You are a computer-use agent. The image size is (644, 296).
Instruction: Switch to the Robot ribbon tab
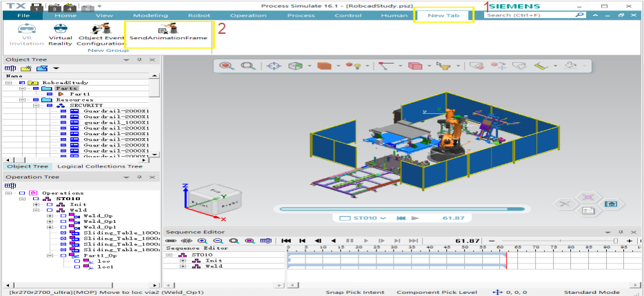(199, 14)
